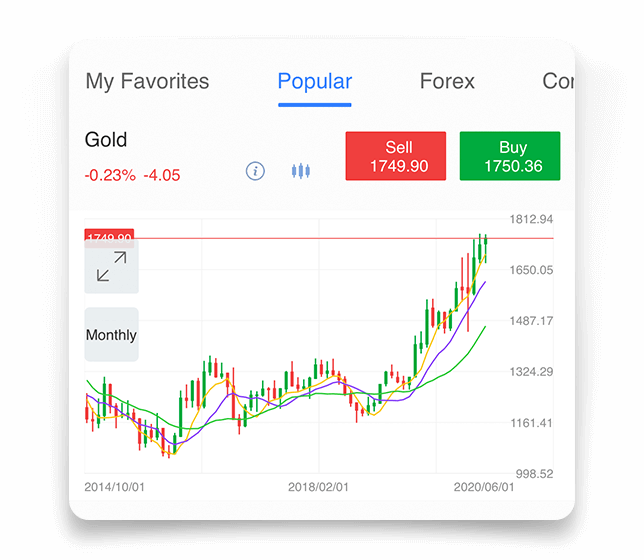Click the 1324.29 price axis label
The width and height of the screenshot is (644, 560).
(531, 372)
